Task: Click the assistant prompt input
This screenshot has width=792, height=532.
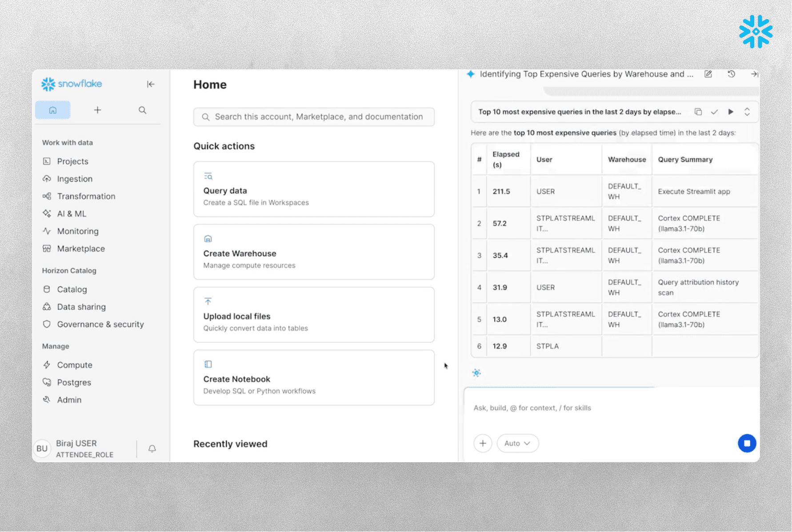Action: pos(612,408)
